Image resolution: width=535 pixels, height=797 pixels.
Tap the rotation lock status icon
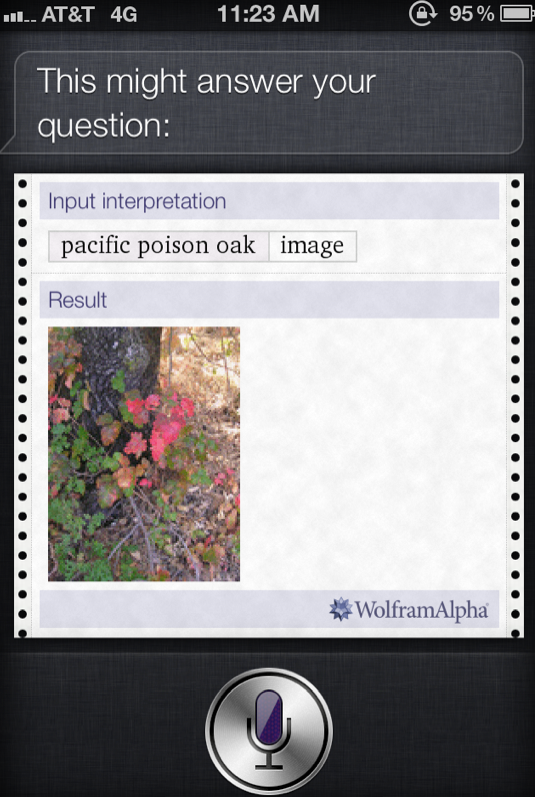423,14
